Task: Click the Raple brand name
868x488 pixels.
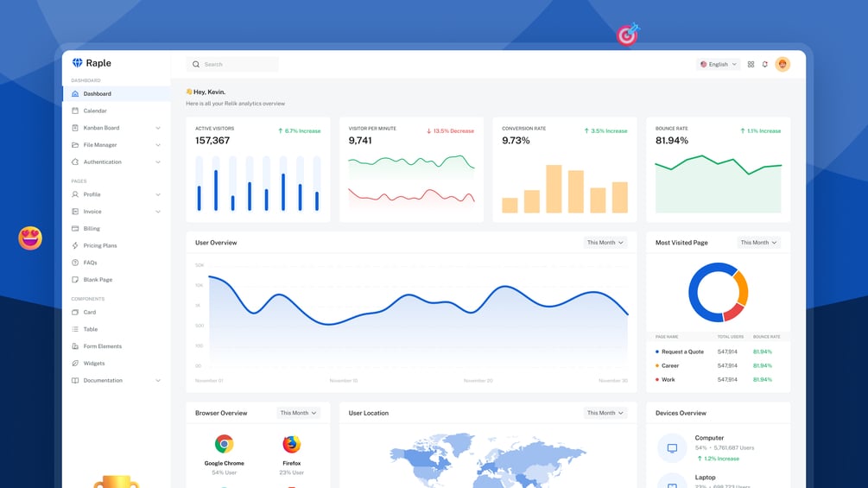Action: tap(98, 63)
